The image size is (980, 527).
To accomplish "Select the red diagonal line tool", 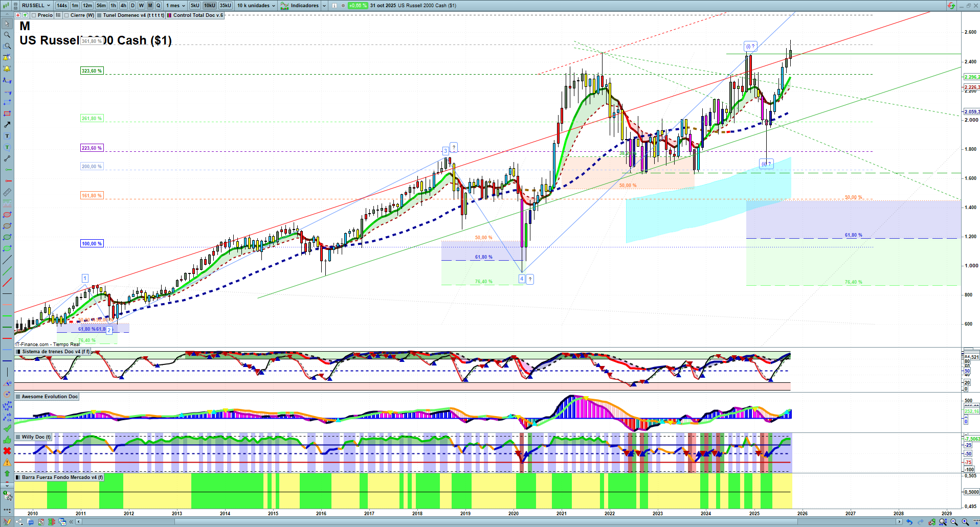I will tap(7, 282).
